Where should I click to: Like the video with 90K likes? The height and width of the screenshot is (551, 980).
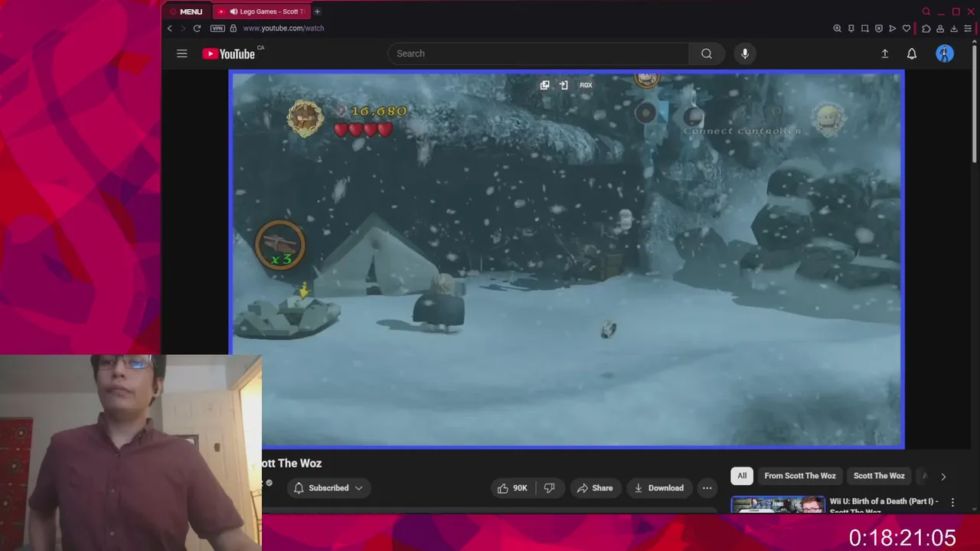[x=512, y=488]
